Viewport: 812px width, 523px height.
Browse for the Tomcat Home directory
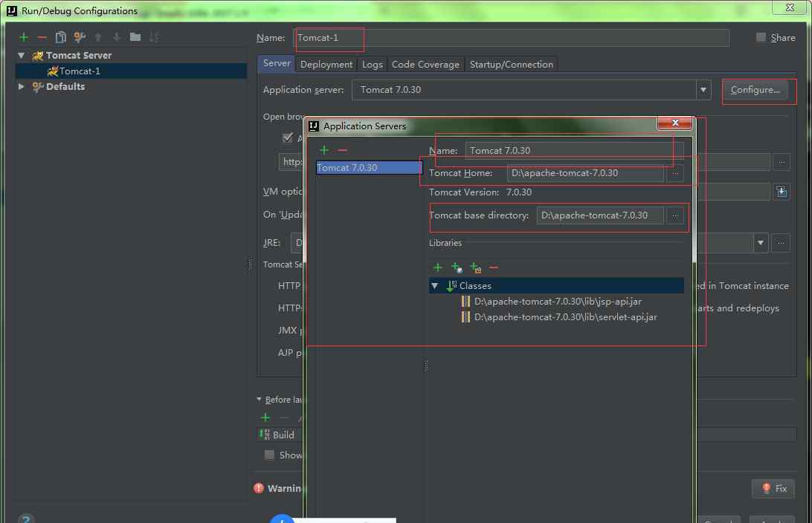[674, 173]
